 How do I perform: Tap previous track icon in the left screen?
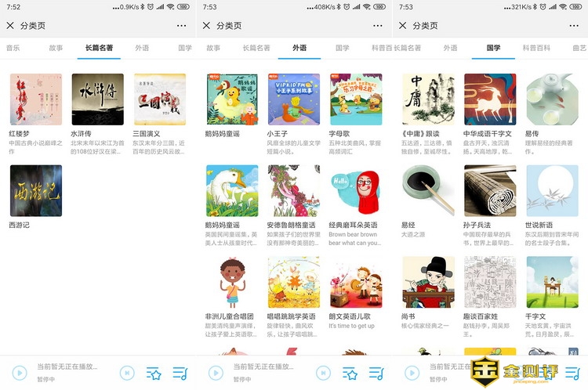(x=127, y=373)
